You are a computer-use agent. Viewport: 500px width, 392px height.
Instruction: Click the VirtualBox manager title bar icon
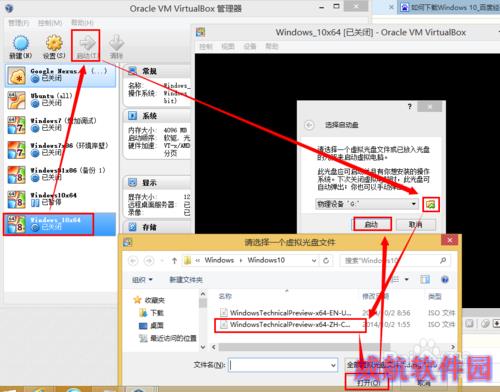(x=9, y=8)
